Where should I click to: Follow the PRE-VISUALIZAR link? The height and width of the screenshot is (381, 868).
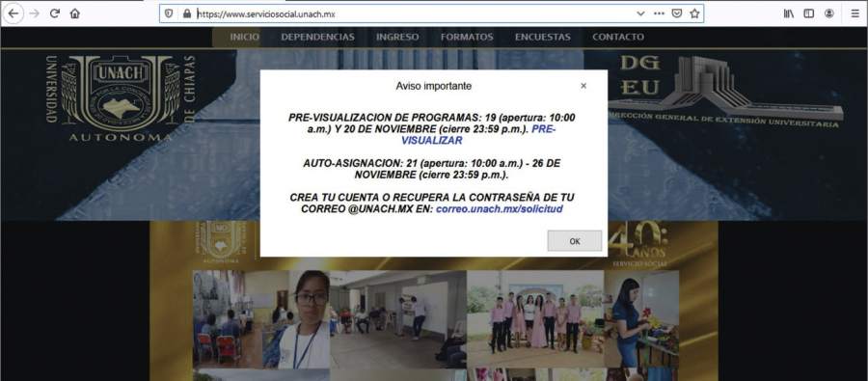point(478,135)
